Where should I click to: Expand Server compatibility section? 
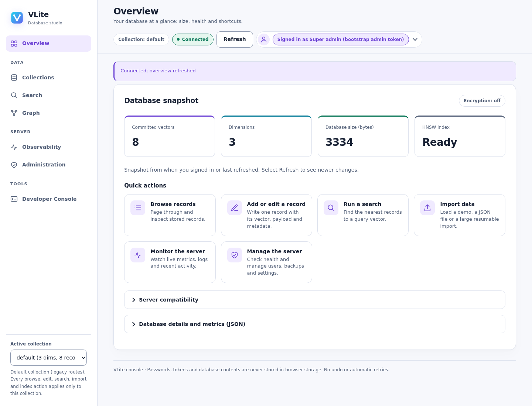click(315, 300)
